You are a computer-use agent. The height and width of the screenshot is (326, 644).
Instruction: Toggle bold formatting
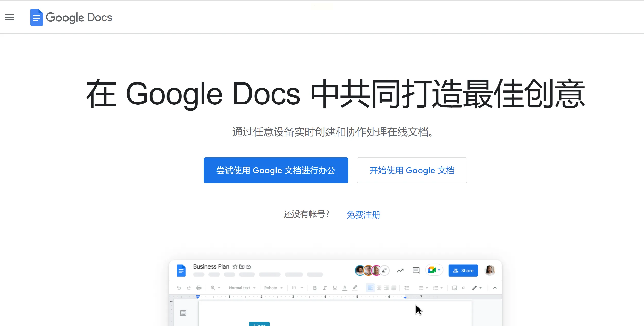[315, 288]
